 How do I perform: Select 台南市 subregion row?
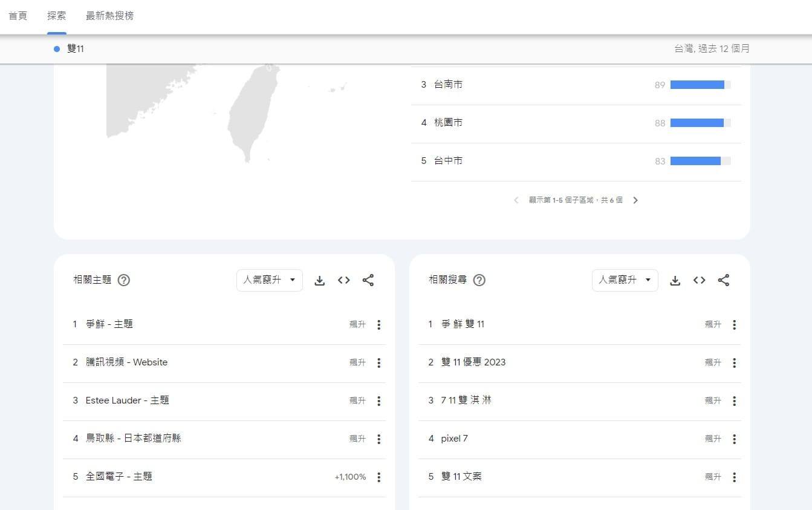point(576,85)
